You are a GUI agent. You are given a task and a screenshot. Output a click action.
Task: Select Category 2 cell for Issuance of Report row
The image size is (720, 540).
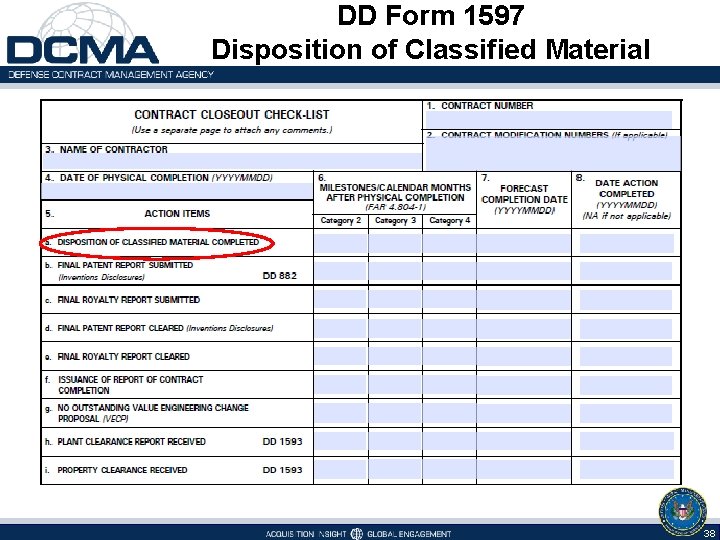[340, 385]
